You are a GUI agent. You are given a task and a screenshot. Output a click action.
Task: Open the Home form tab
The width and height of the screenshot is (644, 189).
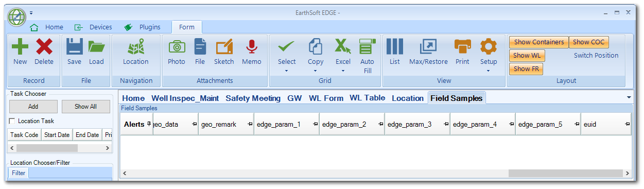133,98
